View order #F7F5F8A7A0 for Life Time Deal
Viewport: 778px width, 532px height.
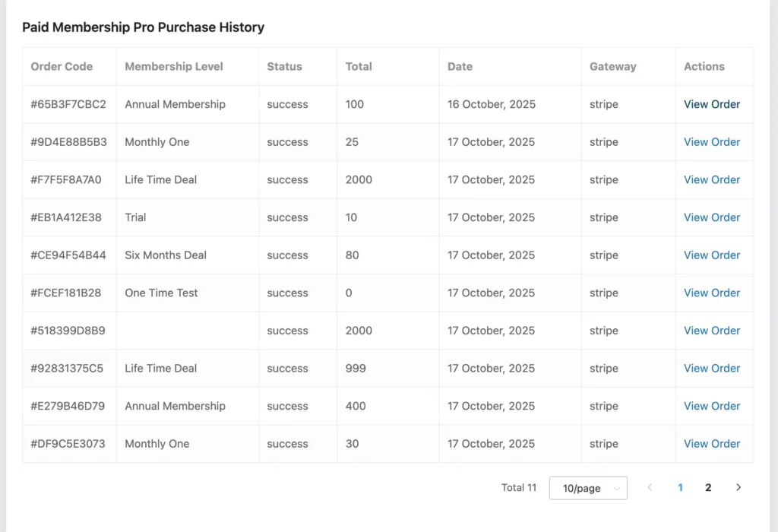(x=712, y=179)
